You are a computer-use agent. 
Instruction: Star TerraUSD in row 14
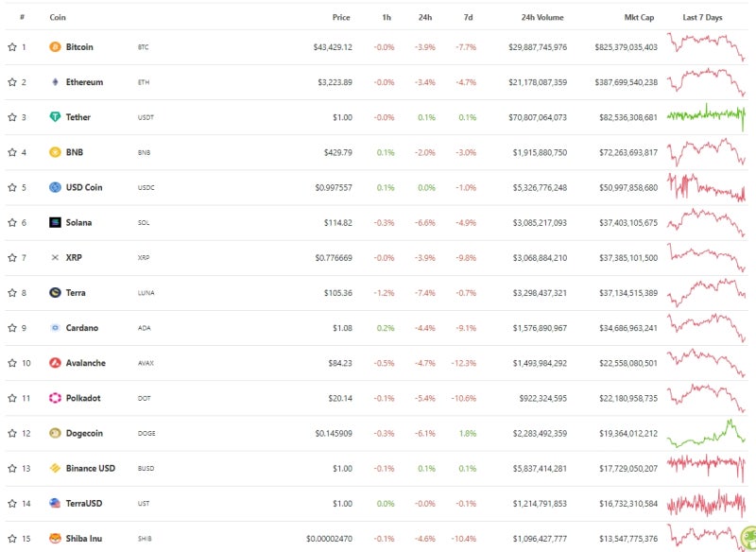(12, 503)
